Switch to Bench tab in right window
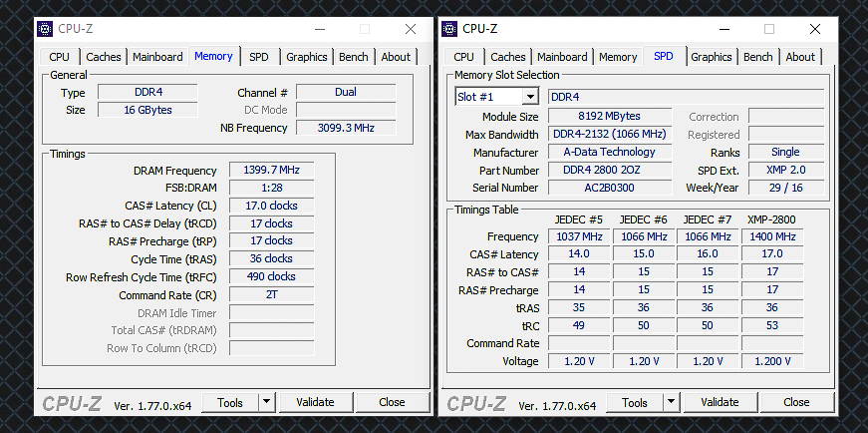This screenshot has width=868, height=433. [x=757, y=57]
